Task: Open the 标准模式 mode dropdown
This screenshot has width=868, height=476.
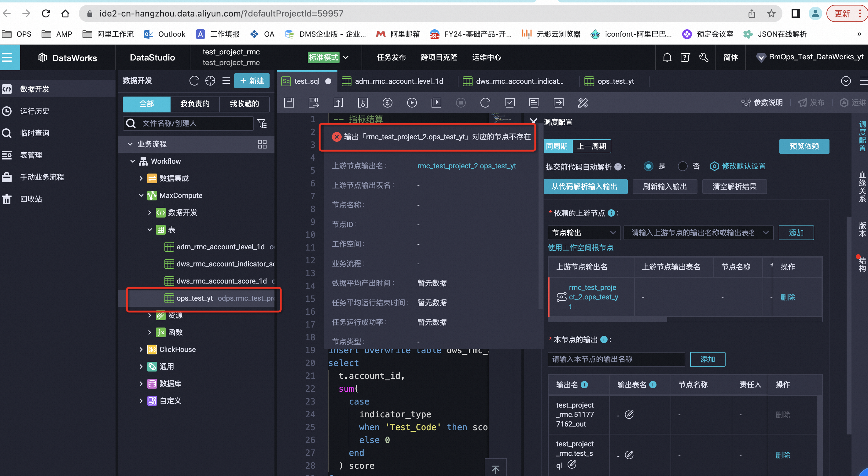Action: click(328, 58)
